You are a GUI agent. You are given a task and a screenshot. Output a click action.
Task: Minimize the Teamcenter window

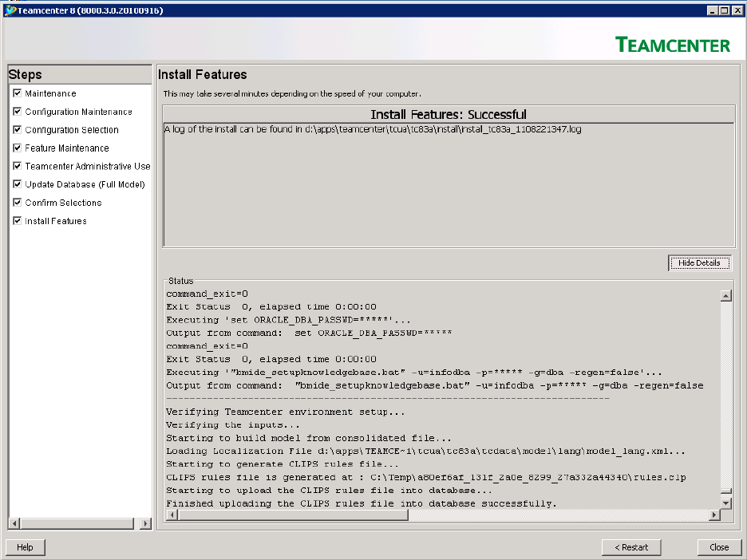point(713,10)
